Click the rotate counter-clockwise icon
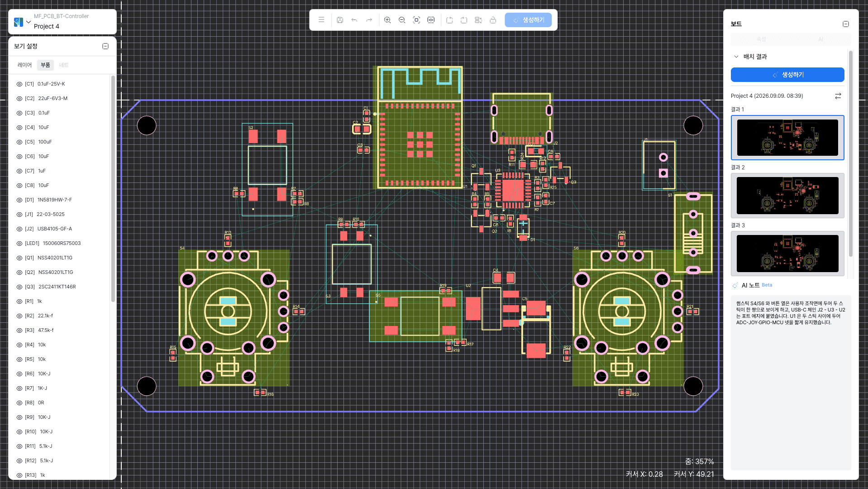The width and height of the screenshot is (868, 489). click(x=449, y=20)
